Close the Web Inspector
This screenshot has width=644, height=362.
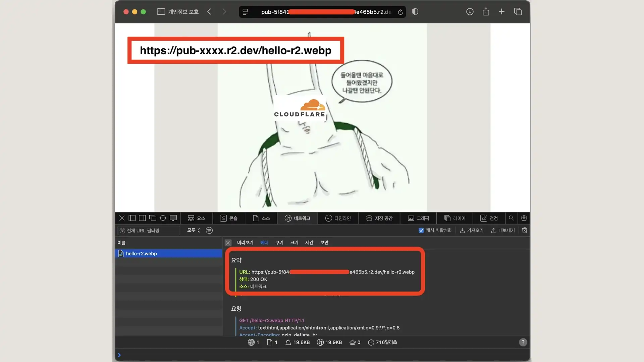pyautogui.click(x=122, y=218)
